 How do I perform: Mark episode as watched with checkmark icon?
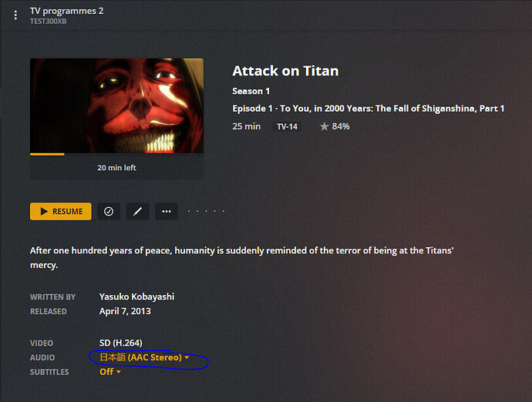coord(109,212)
